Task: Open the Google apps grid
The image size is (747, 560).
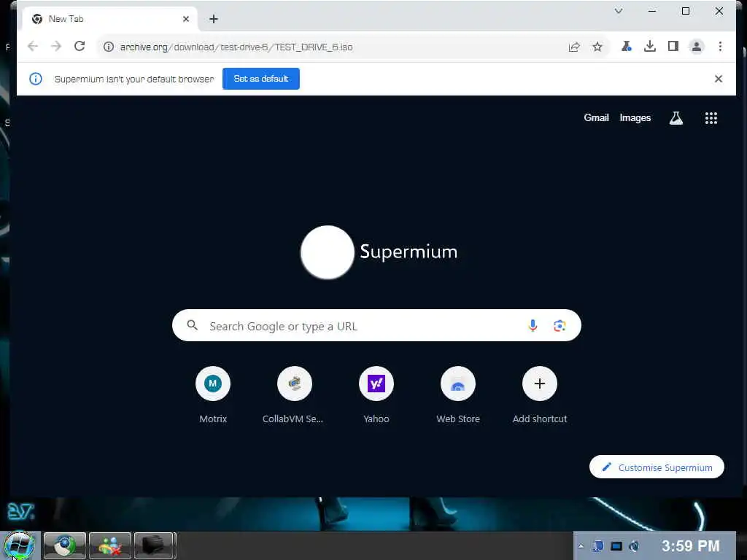Action: tap(711, 118)
